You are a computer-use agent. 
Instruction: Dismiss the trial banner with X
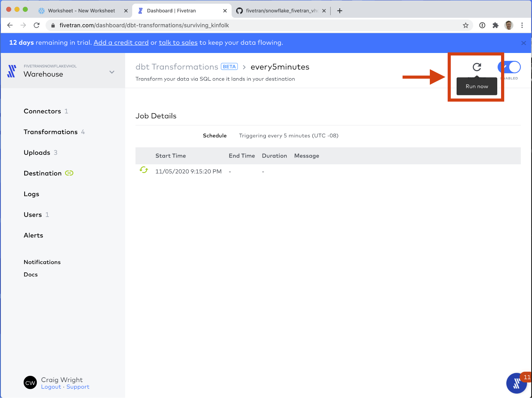[x=523, y=43]
